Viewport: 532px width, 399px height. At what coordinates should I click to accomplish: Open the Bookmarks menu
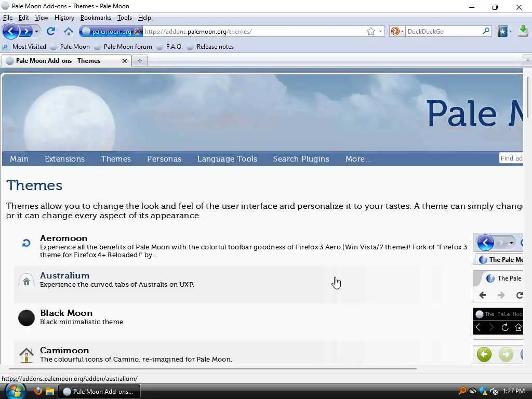click(96, 18)
